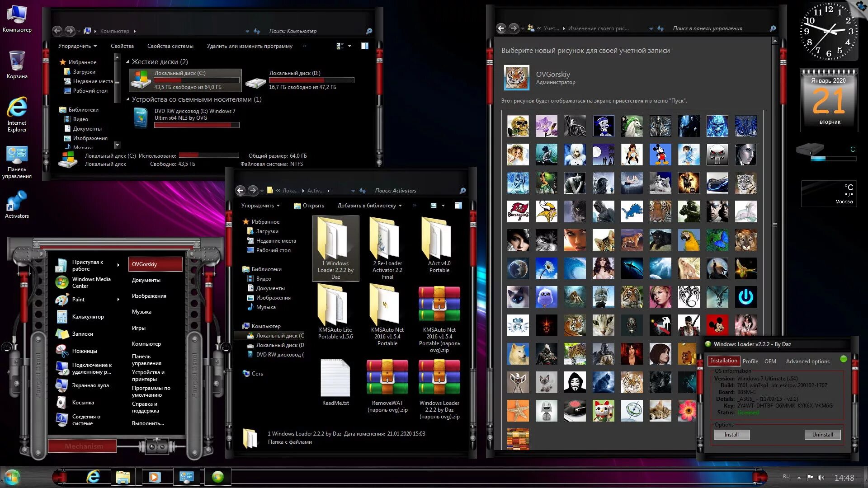Open Advanced options tab in Windows Loader

[808, 361]
